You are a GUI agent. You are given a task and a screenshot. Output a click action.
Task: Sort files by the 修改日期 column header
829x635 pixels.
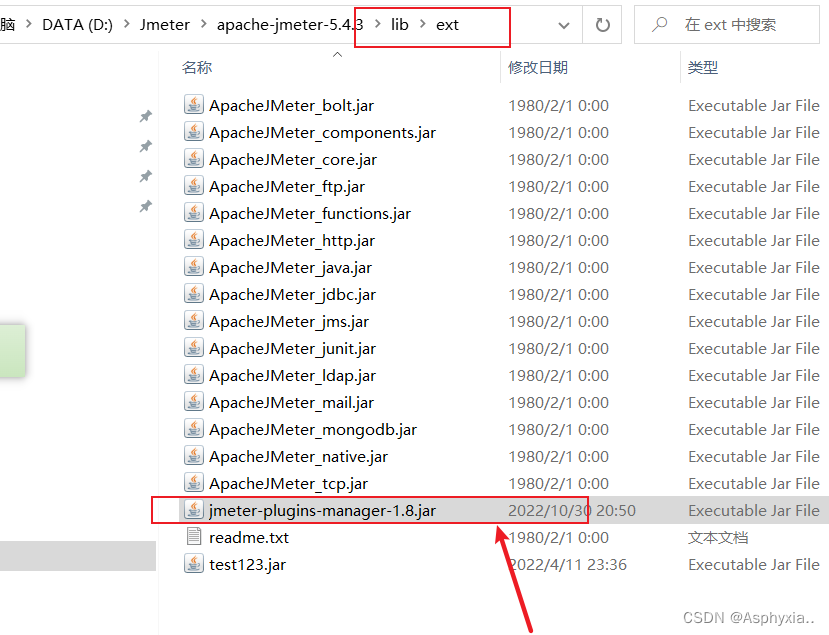click(x=529, y=67)
